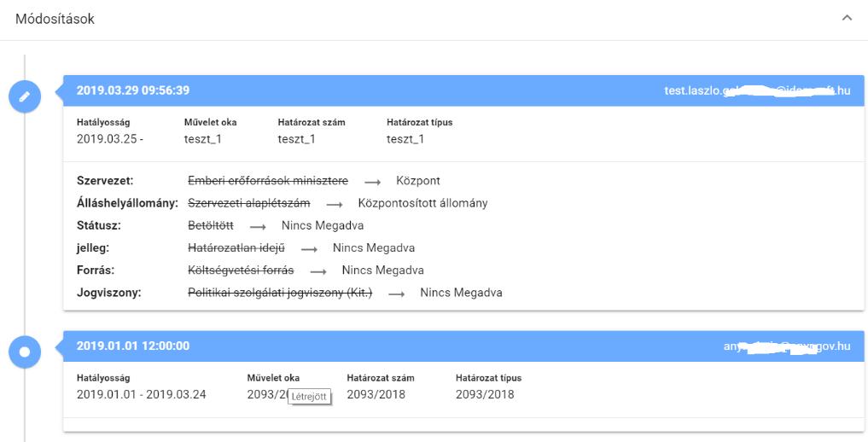
Task: Click the Határozat típus value teszt_1
Action: (405, 139)
